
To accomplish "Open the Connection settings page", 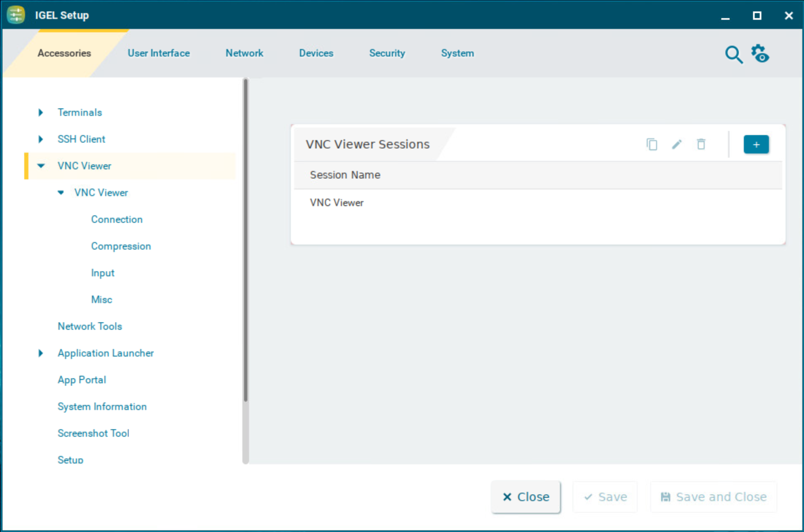I will tap(116, 219).
